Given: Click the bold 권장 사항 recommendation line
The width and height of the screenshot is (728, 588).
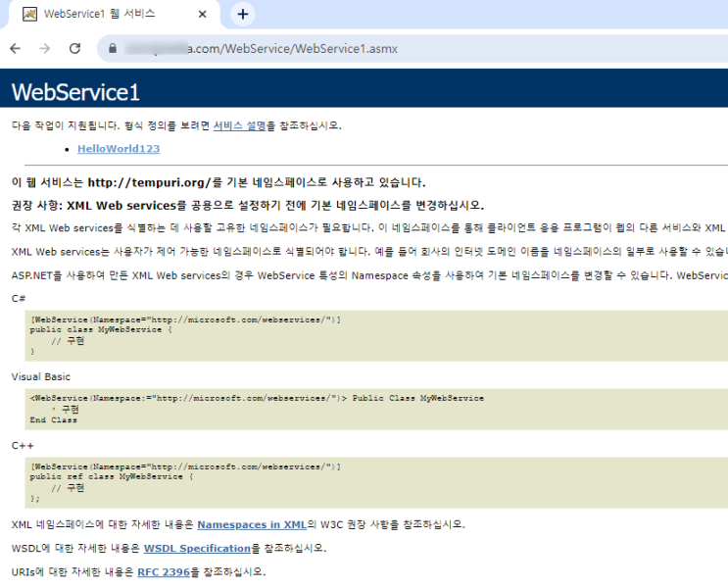Looking at the screenshot, I should [248, 205].
